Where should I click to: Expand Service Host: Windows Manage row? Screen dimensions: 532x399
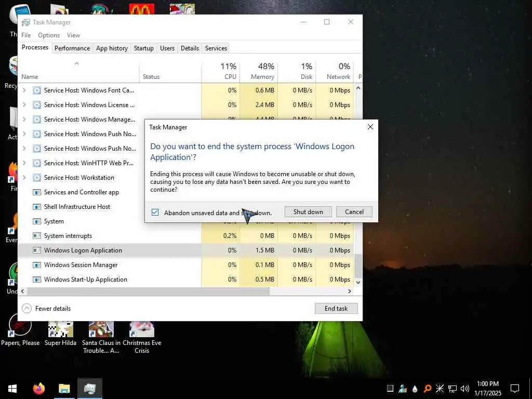click(x=24, y=119)
